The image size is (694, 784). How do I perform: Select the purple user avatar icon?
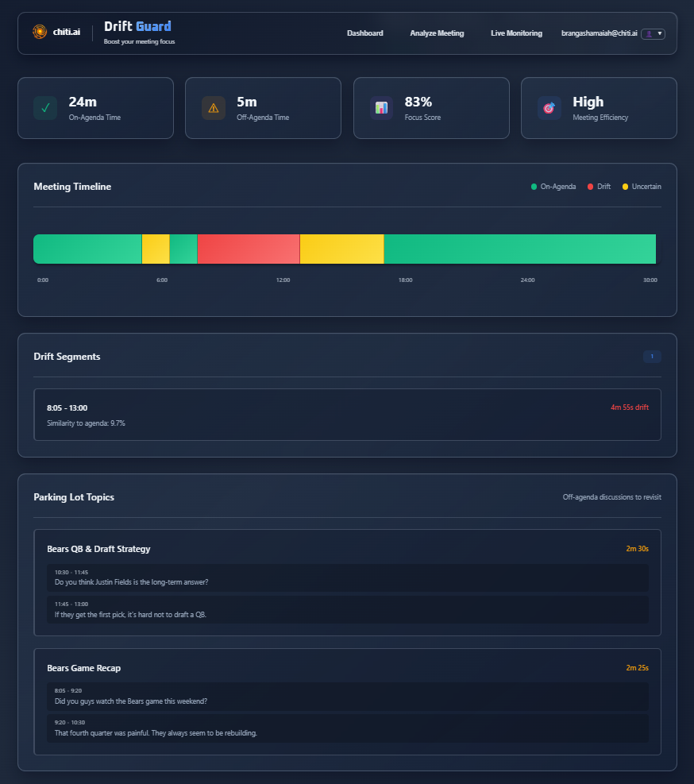point(647,33)
